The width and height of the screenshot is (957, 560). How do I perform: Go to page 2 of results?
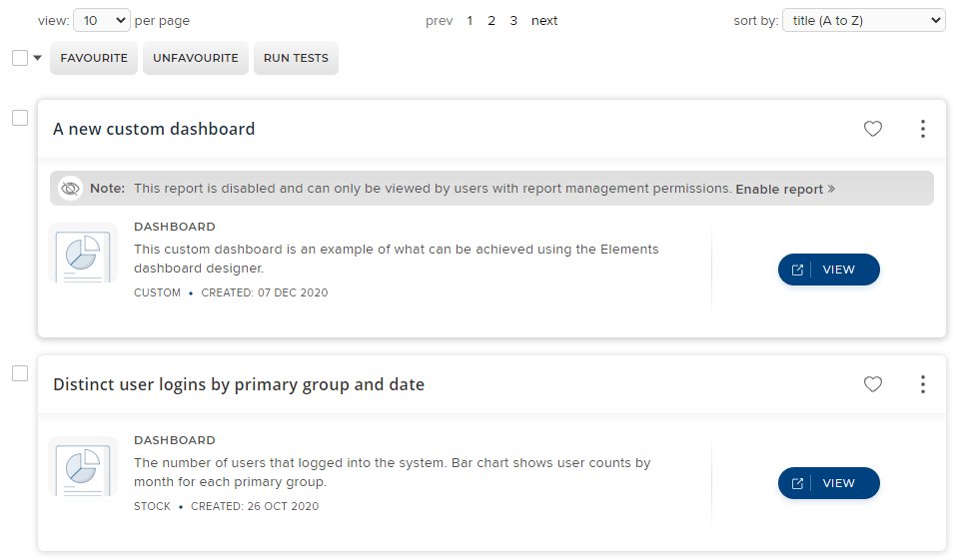click(x=491, y=20)
